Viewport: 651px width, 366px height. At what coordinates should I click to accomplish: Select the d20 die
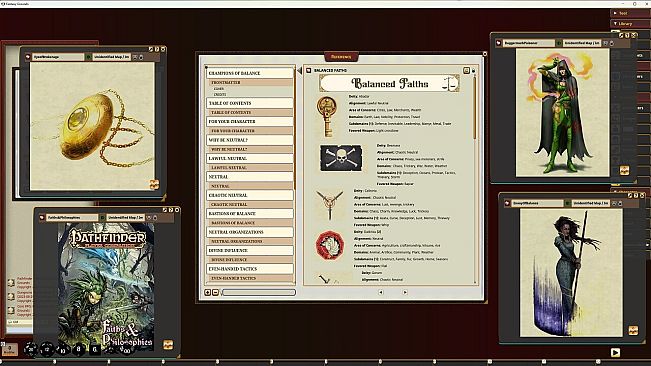(30, 349)
